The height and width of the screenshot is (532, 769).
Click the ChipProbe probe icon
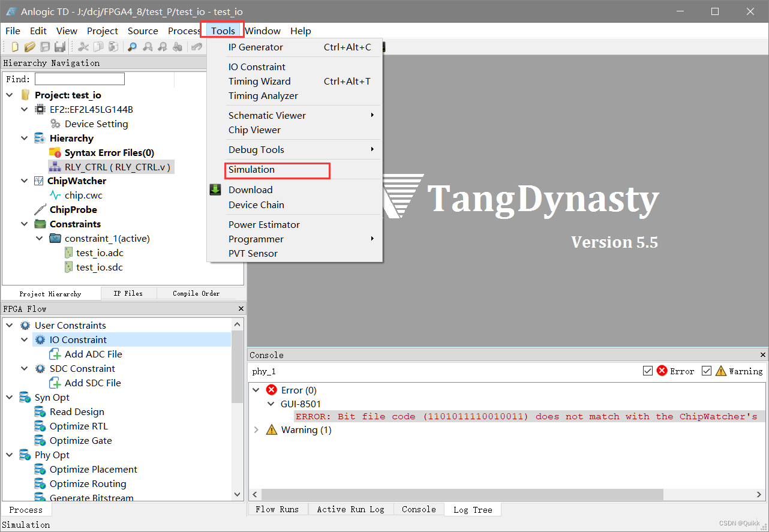pos(40,209)
